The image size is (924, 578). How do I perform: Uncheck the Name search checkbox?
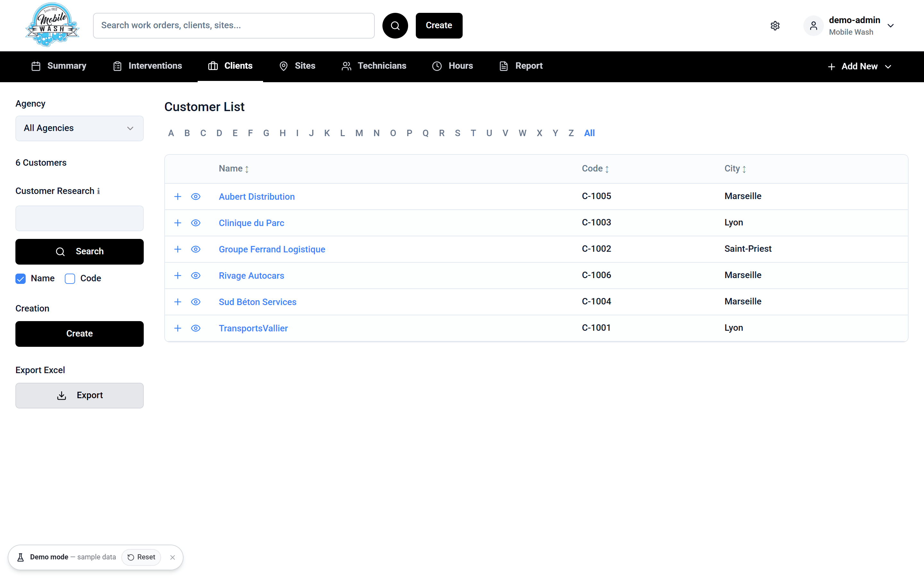pyautogui.click(x=21, y=279)
